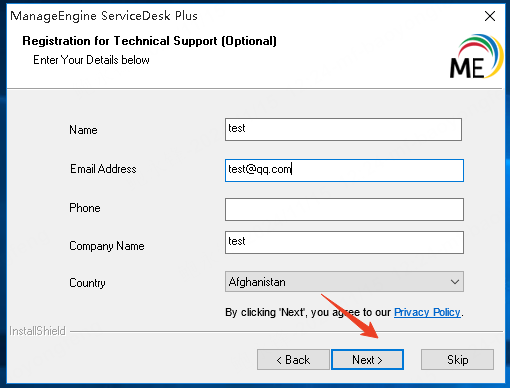Open the Privacy Policy link
Image resolution: width=510 pixels, height=388 pixels.
pyautogui.click(x=427, y=312)
